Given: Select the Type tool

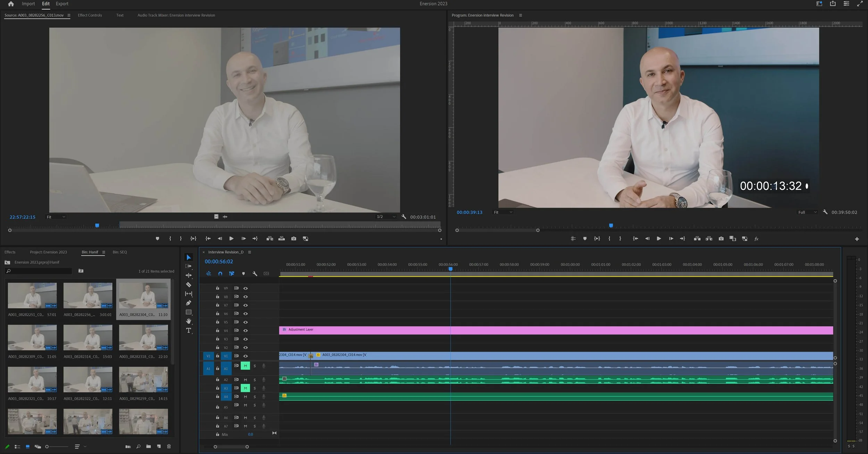Looking at the screenshot, I should pos(189,331).
